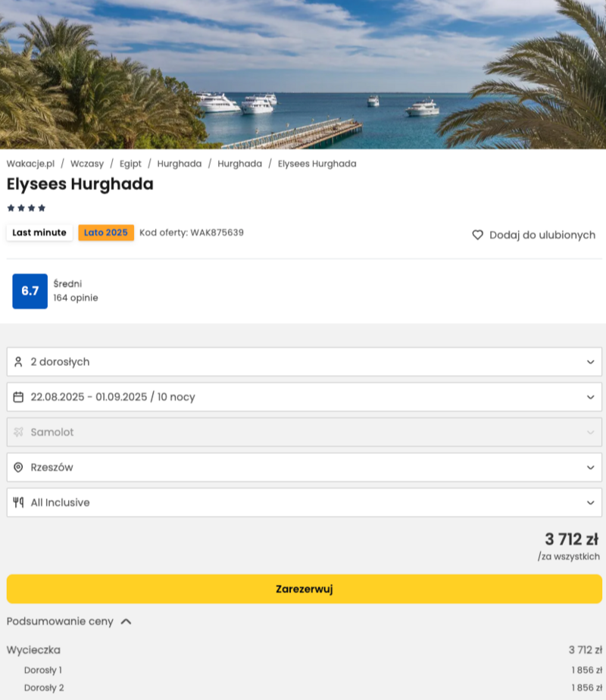Click the heart favorites icon
This screenshot has width=606, height=700.
pos(477,235)
